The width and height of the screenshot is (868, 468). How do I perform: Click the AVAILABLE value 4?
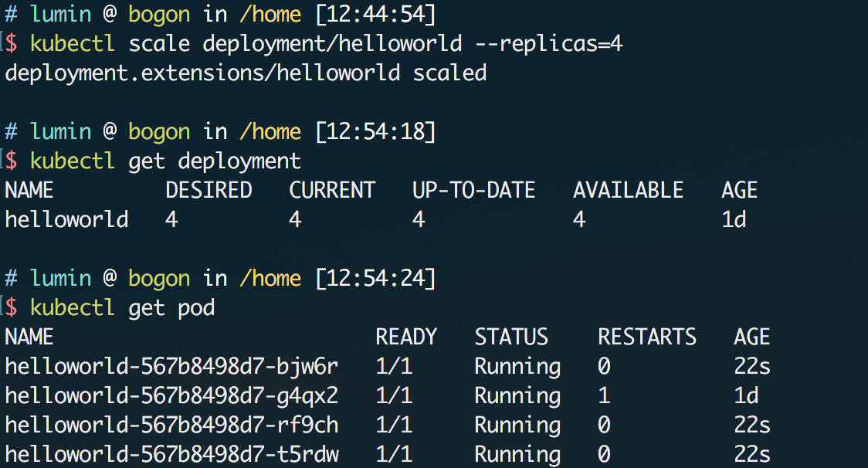579,219
